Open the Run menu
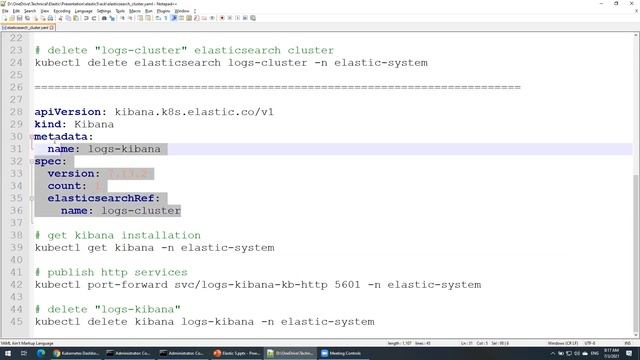The height and width of the screenshot is (360, 640). pyautogui.click(x=149, y=11)
